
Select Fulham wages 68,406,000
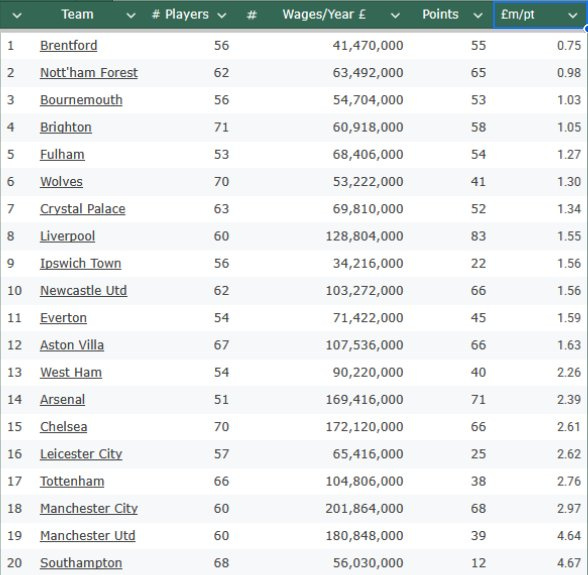click(x=368, y=155)
